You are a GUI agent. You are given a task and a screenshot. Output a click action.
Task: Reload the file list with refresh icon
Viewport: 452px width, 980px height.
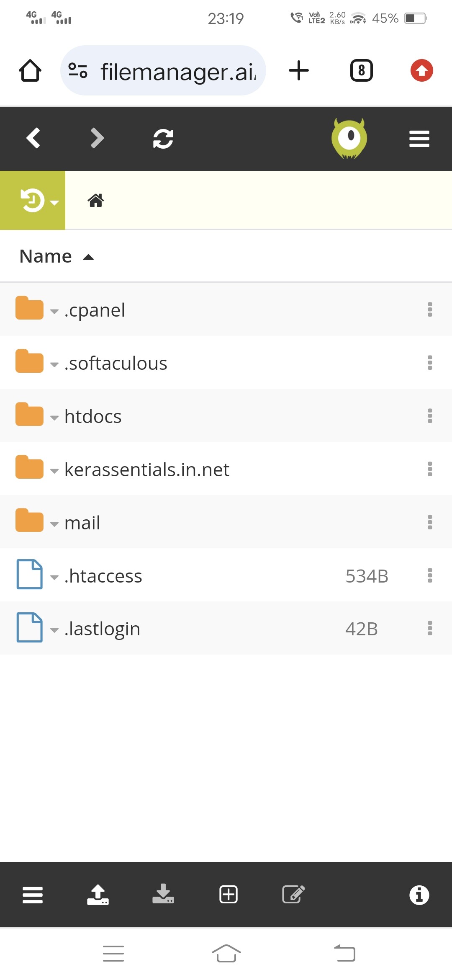163,139
